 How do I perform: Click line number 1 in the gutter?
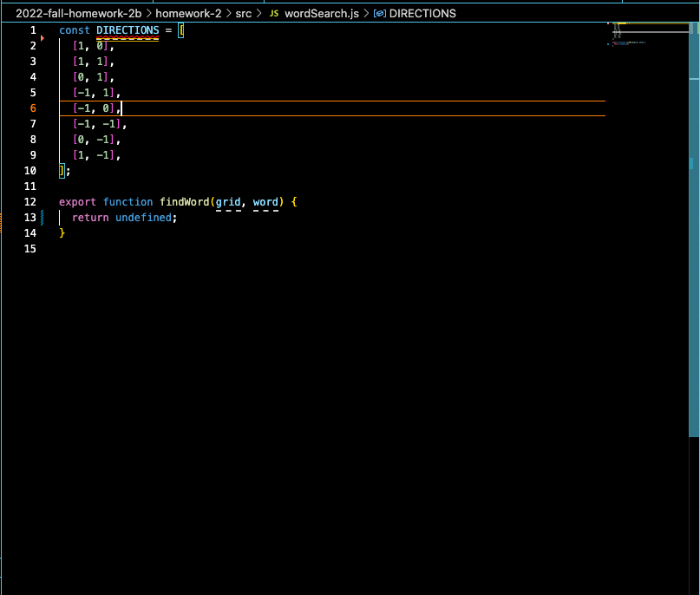(33, 30)
